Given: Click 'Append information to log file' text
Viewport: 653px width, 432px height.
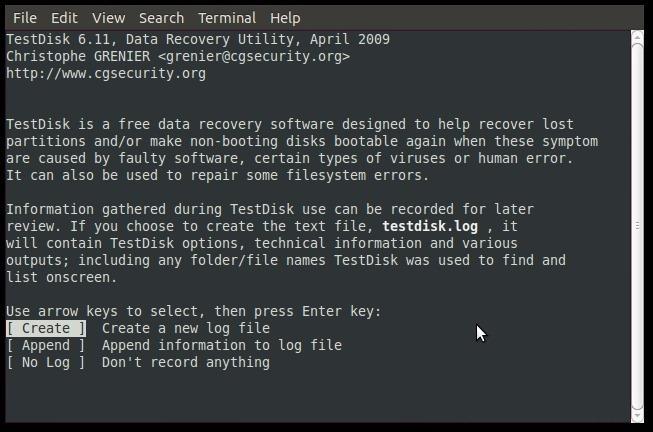Looking at the screenshot, I should pos(222,345).
